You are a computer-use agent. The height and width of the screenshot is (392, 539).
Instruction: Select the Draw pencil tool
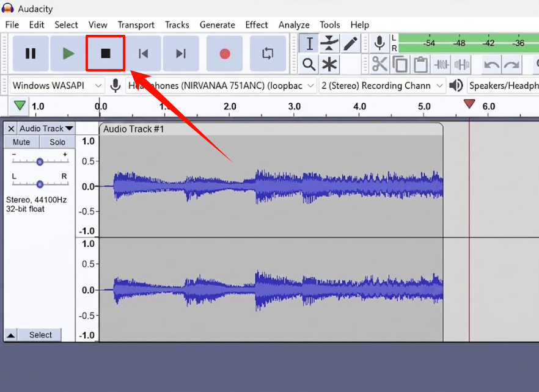coord(350,43)
